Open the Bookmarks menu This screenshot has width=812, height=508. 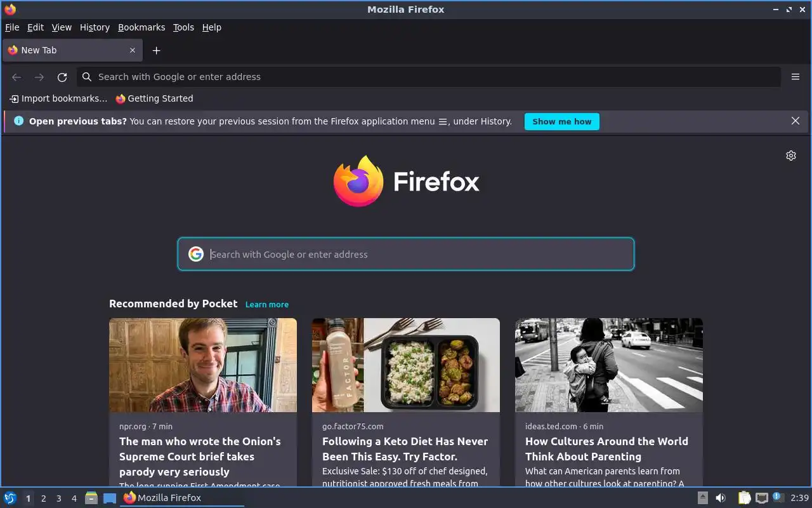click(x=141, y=27)
